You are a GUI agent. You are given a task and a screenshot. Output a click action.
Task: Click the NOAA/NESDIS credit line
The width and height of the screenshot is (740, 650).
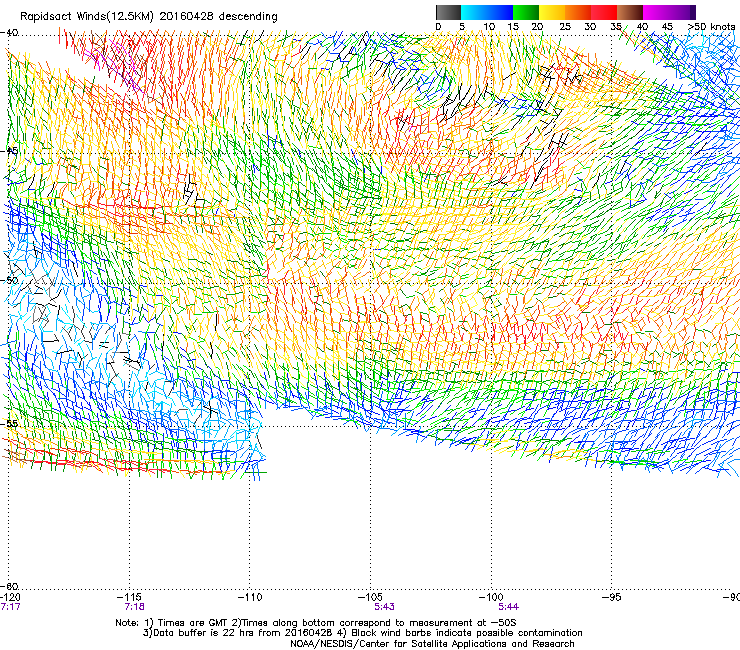[432, 644]
